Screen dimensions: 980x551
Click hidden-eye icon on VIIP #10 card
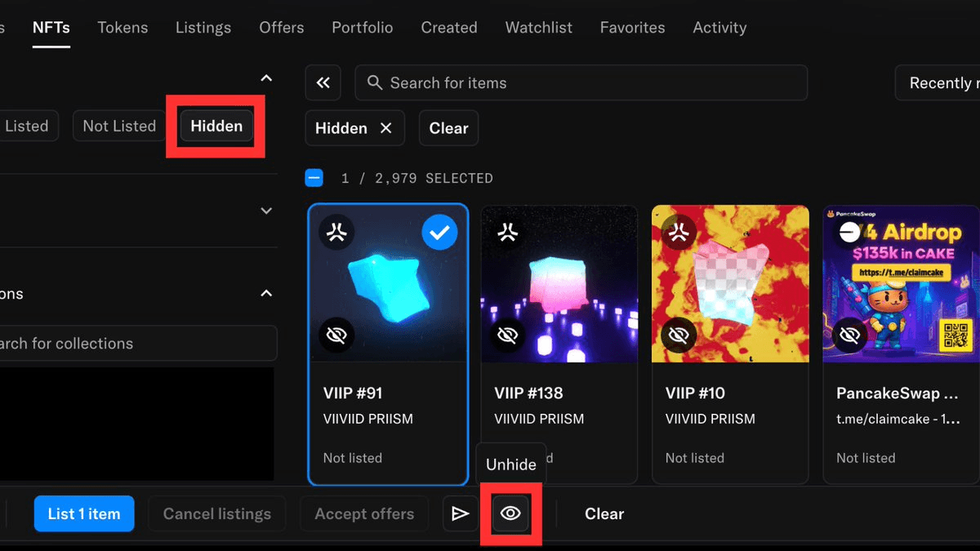click(x=679, y=335)
